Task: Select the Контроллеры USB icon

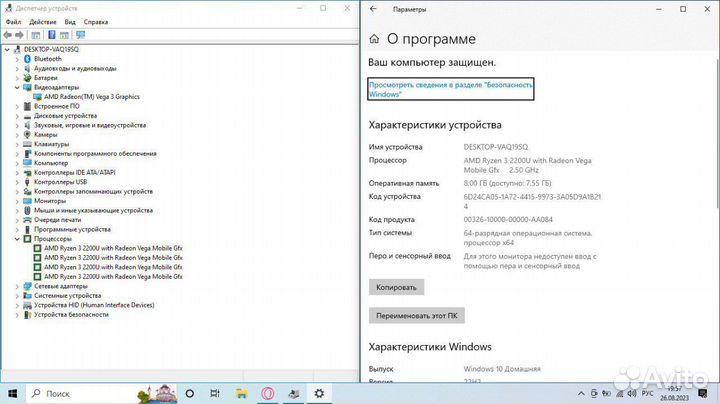Action: click(27, 182)
